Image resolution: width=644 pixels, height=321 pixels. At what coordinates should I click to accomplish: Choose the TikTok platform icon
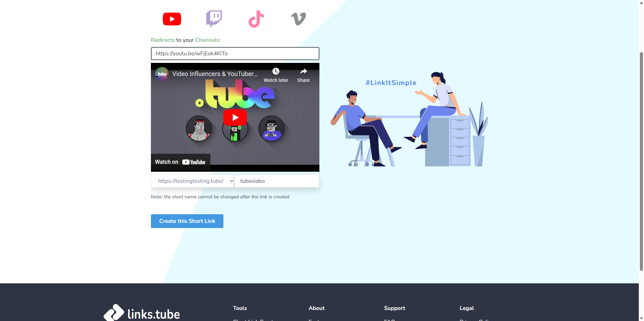tap(256, 19)
